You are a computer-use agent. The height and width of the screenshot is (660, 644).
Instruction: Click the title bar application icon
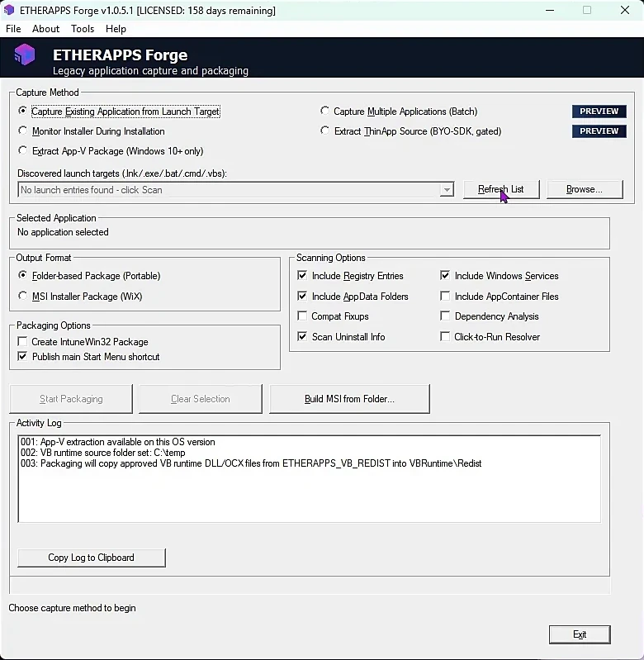9,10
